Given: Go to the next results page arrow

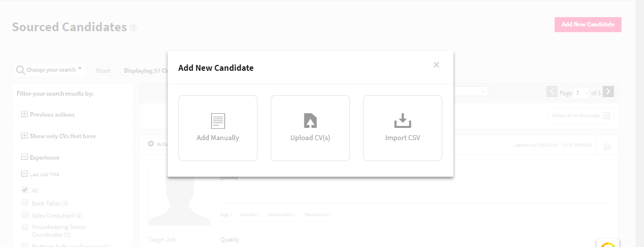Looking at the screenshot, I should 608,92.
